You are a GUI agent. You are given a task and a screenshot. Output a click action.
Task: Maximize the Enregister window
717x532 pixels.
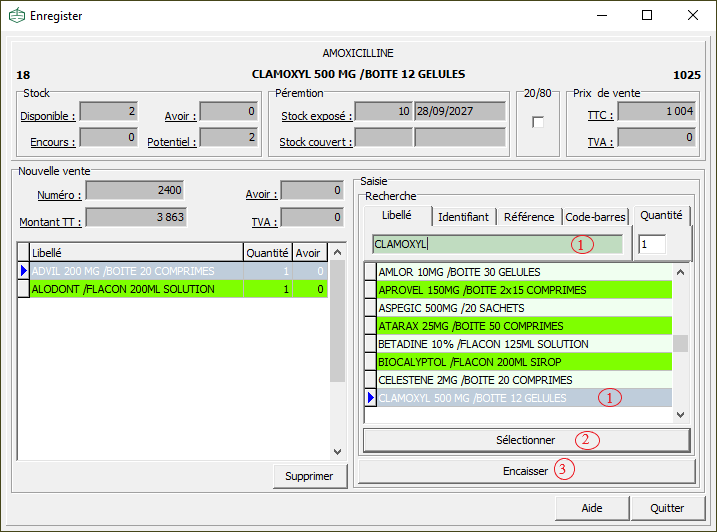(647, 16)
